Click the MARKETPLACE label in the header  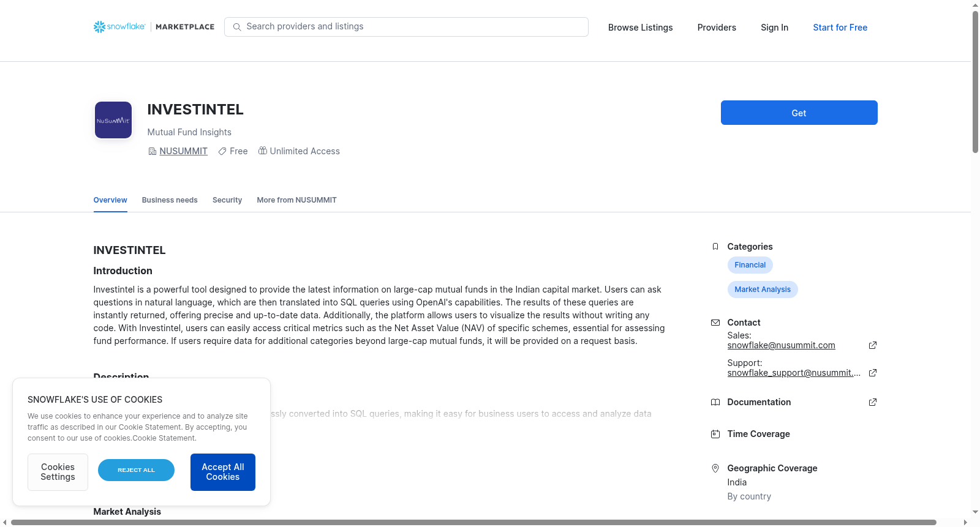[185, 27]
